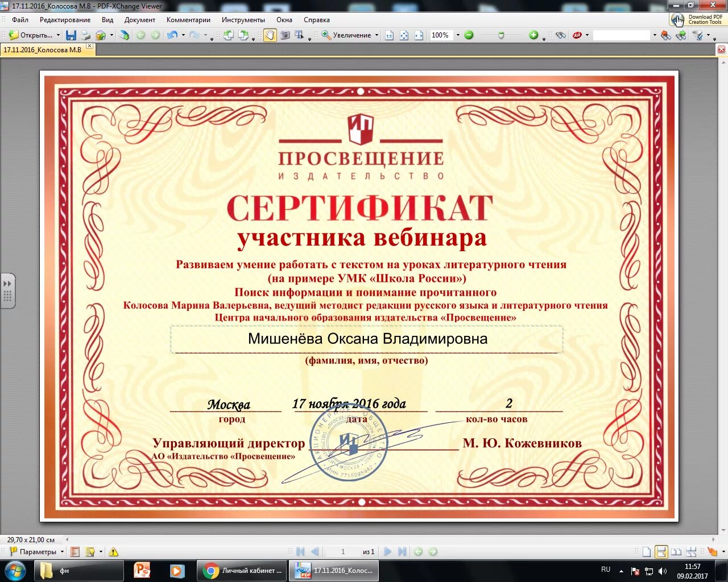Go to last page icon

[x=402, y=552]
